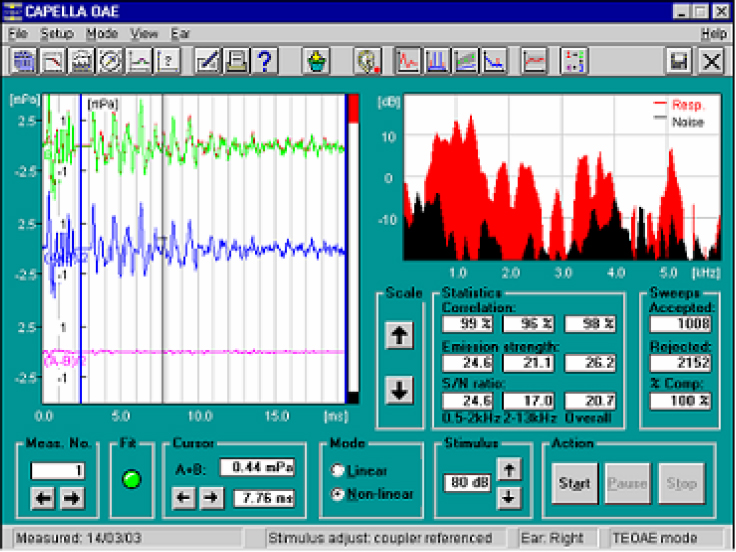
Task: Open the Mode menu
Action: (102, 34)
